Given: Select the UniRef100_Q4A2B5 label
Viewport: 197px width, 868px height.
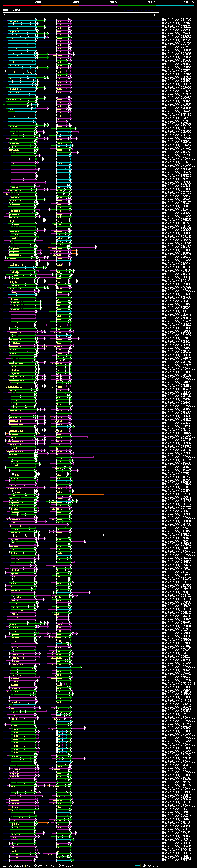Looking at the screenshot, I should [x=177, y=247].
